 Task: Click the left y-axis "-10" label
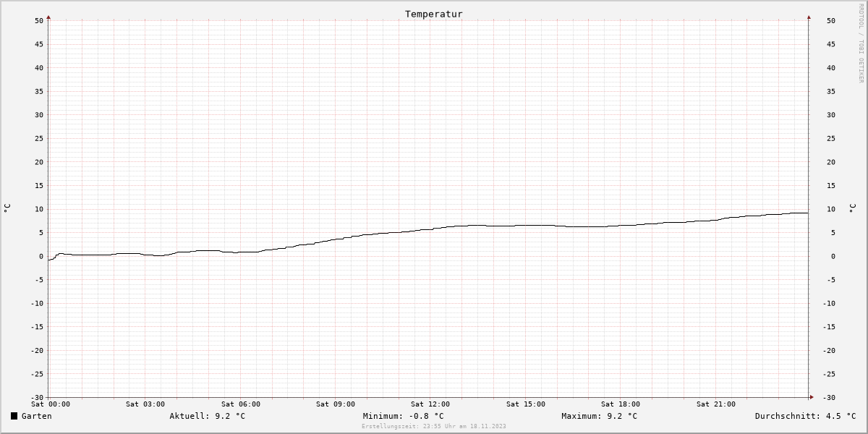38,303
